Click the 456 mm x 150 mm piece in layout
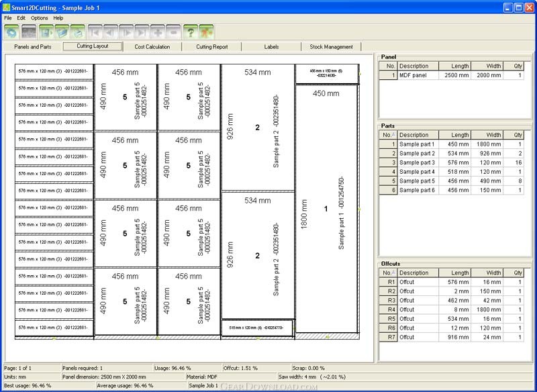Screen dimensions: 537x392 pyautogui.click(x=326, y=73)
